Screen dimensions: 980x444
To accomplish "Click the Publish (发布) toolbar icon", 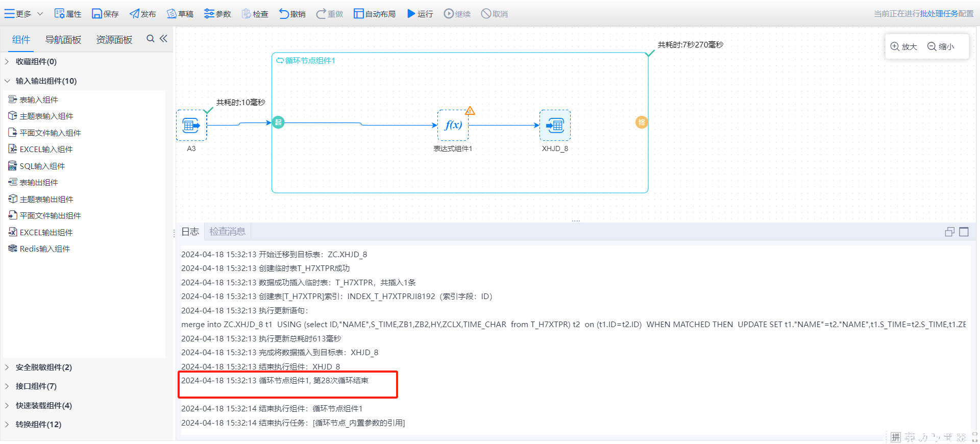I will (134, 14).
